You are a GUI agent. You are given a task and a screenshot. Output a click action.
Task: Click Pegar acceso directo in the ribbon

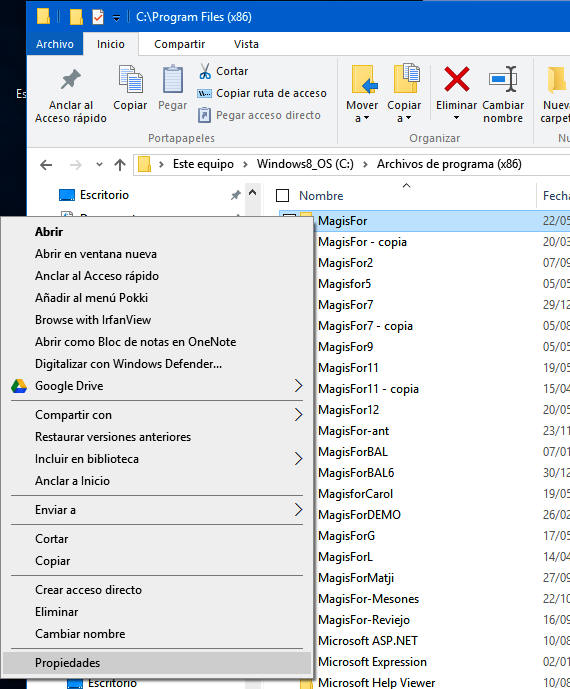point(259,115)
